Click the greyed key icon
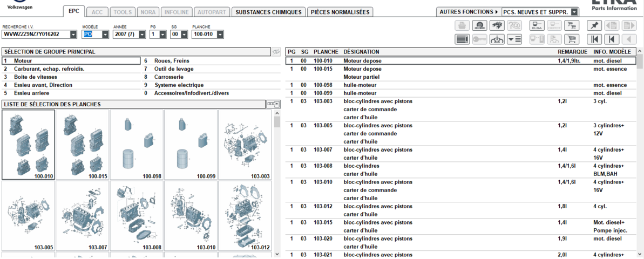 click(x=479, y=39)
